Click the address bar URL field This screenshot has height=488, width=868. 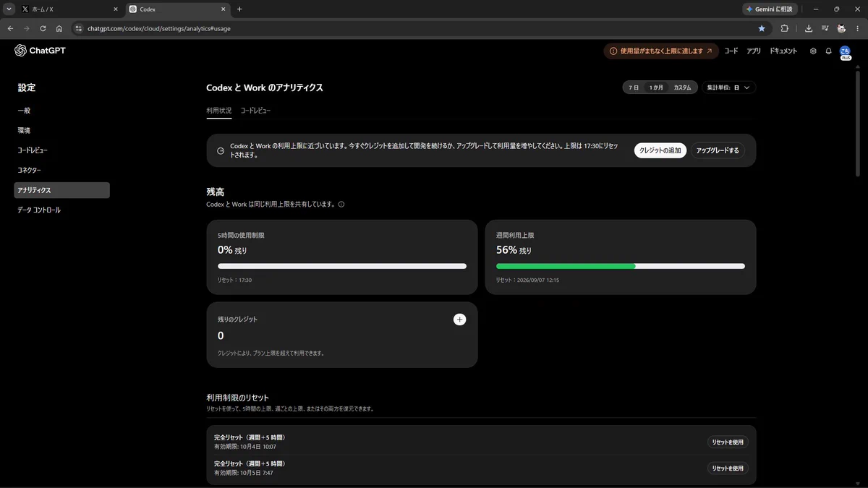420,28
